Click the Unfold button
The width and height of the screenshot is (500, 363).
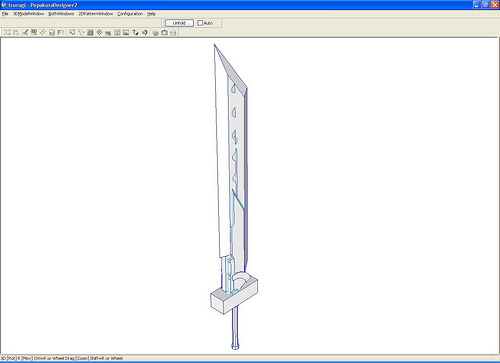pos(179,23)
